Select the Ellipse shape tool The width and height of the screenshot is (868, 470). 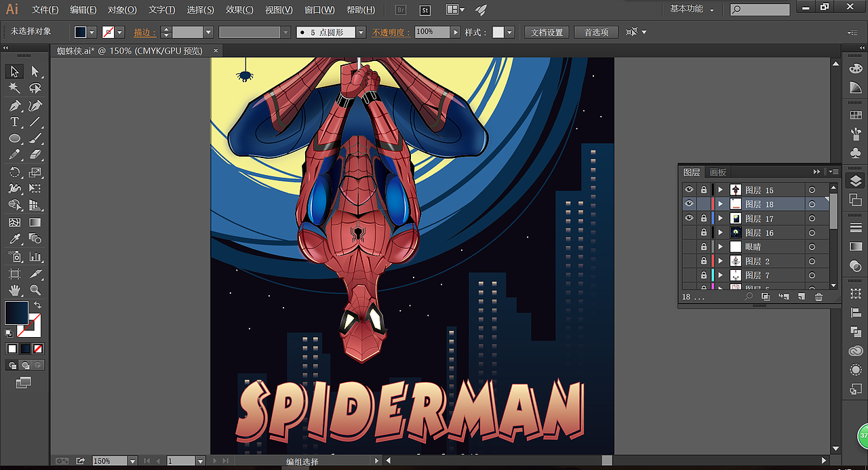[14, 138]
